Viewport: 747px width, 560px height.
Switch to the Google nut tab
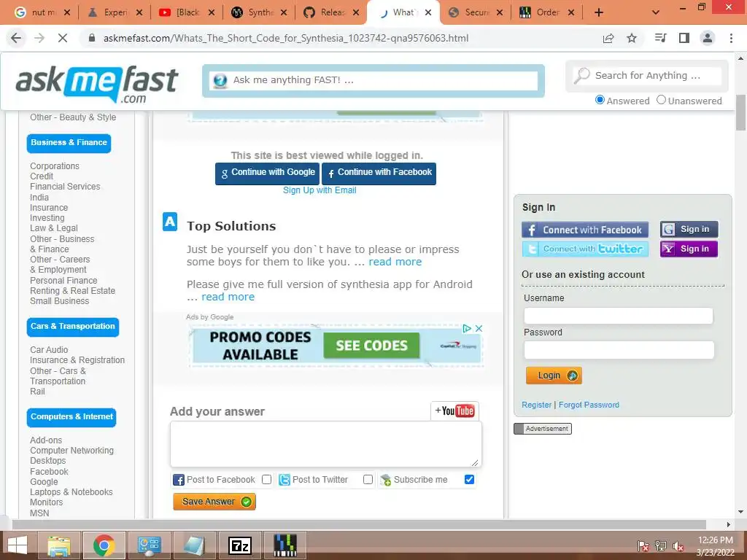click(x=43, y=12)
